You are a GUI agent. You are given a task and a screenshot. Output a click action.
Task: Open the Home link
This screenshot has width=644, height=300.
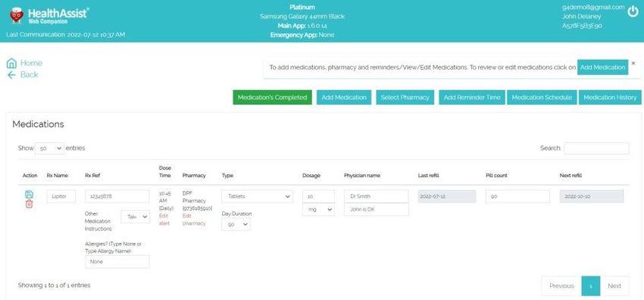(31, 63)
